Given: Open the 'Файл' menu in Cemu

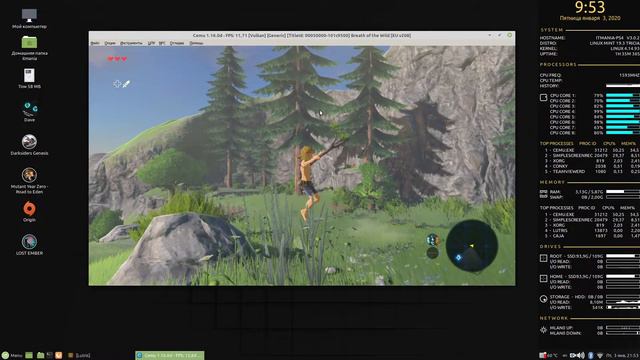Looking at the screenshot, I should (x=95, y=43).
